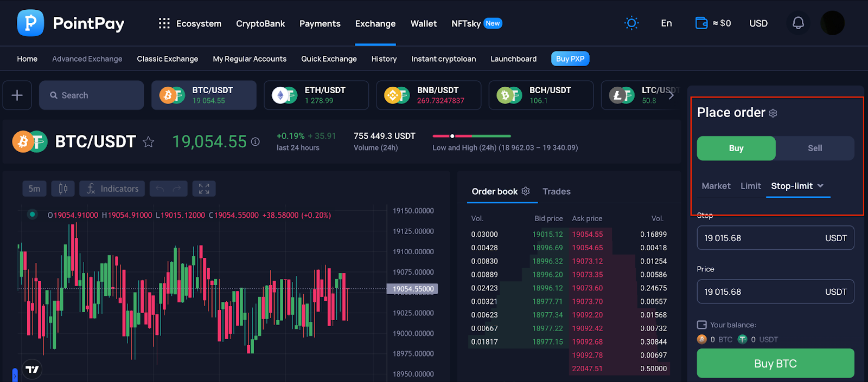Image resolution: width=868 pixels, height=382 pixels.
Task: Click the green Buy BTC button
Action: pyautogui.click(x=776, y=364)
